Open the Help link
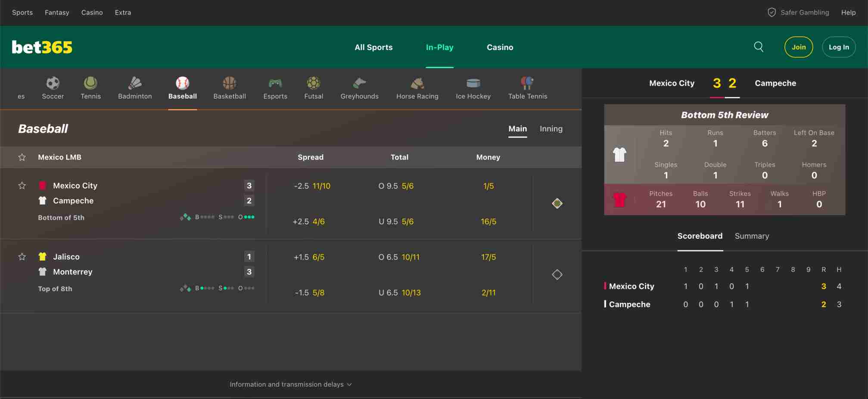The width and height of the screenshot is (868, 399). tap(848, 12)
